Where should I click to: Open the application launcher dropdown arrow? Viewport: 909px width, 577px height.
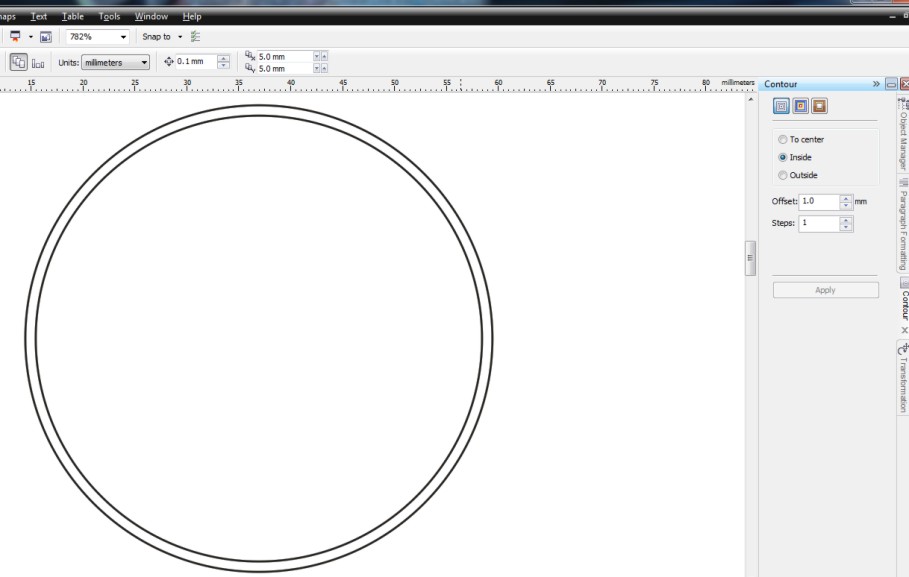[x=31, y=37]
